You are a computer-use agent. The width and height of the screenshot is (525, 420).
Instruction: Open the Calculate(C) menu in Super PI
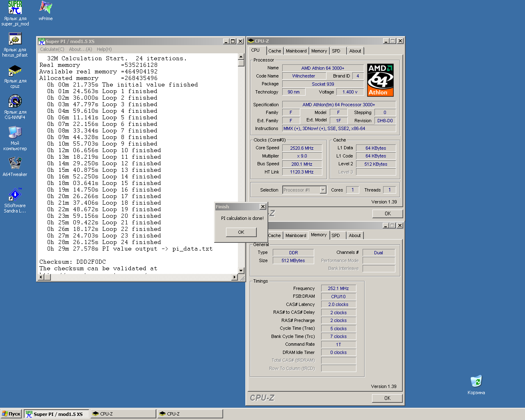pos(52,49)
